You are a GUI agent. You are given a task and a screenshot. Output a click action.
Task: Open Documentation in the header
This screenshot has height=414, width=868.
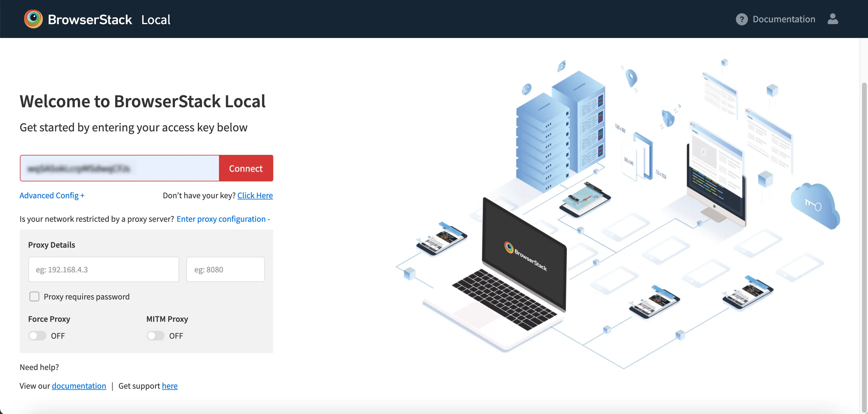(x=784, y=19)
